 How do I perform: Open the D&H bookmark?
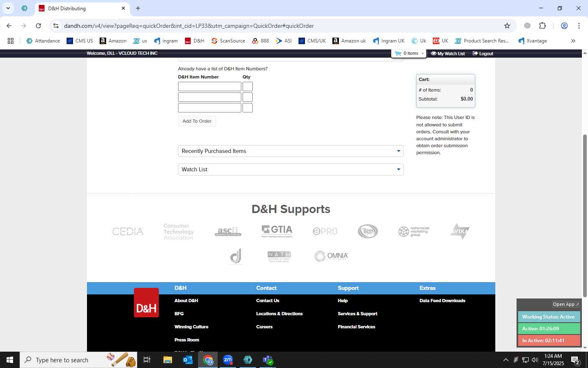click(194, 41)
